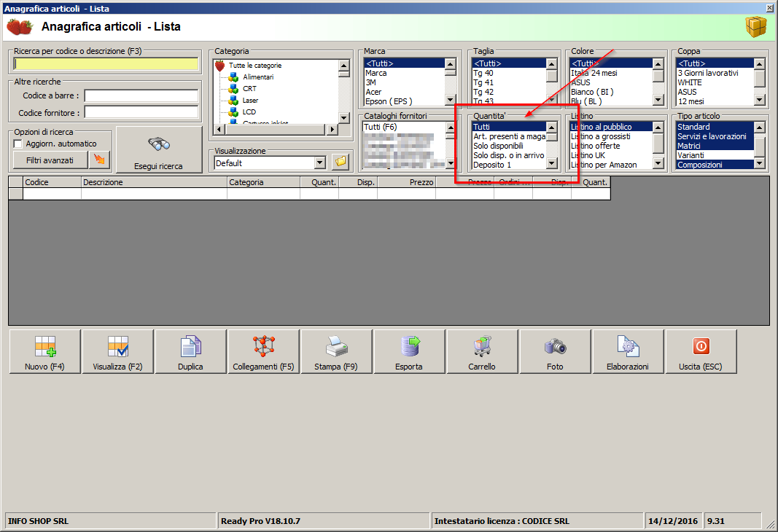Click the Filtri avanzati button
Screen dimensions: 778x532
[x=50, y=160]
